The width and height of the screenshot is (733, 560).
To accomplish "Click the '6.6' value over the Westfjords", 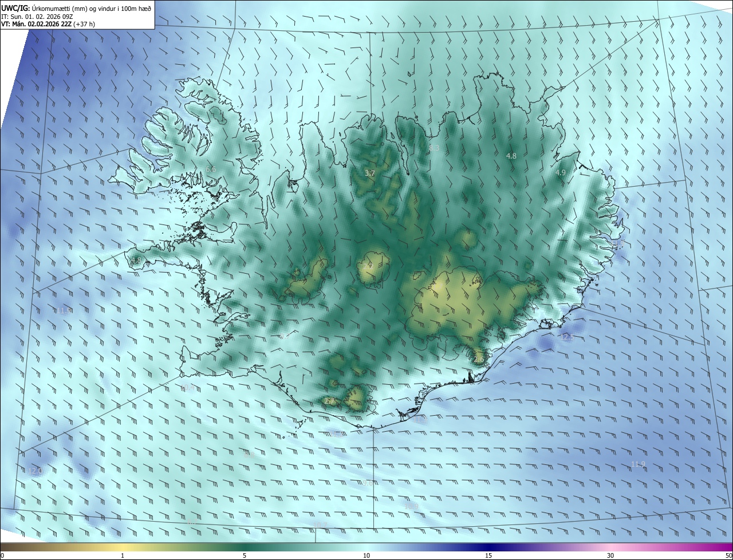I will point(211,169).
